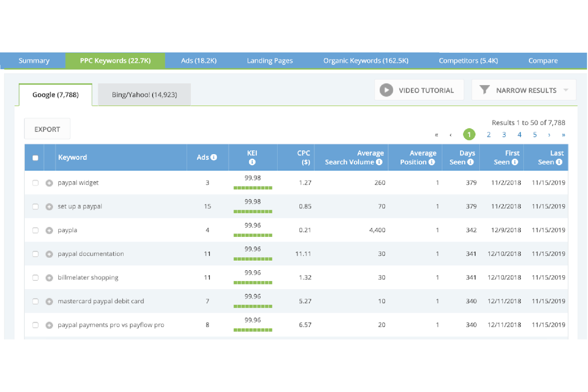Click Average Position info icon
This screenshot has width=588, height=392.
pyautogui.click(x=432, y=162)
